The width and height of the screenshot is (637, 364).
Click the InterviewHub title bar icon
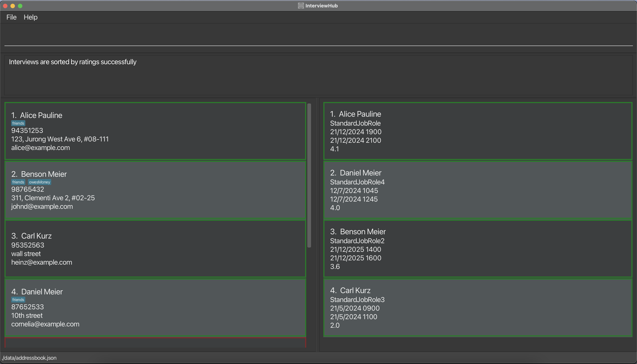(301, 6)
